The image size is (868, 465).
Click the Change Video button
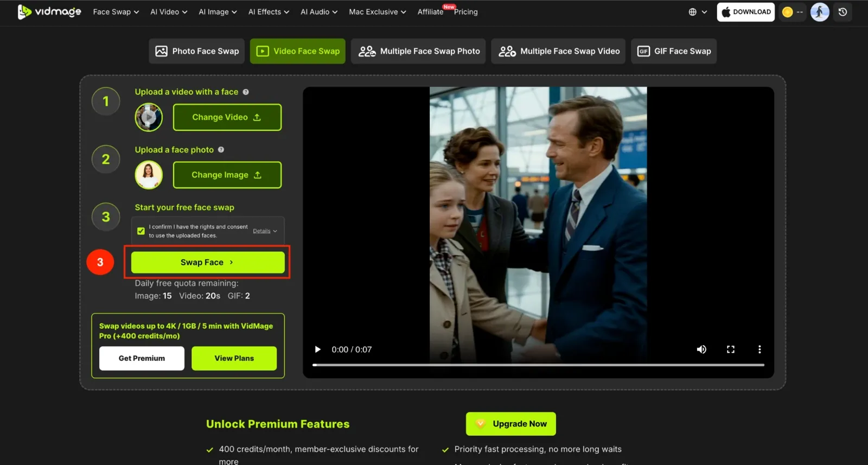pos(227,117)
